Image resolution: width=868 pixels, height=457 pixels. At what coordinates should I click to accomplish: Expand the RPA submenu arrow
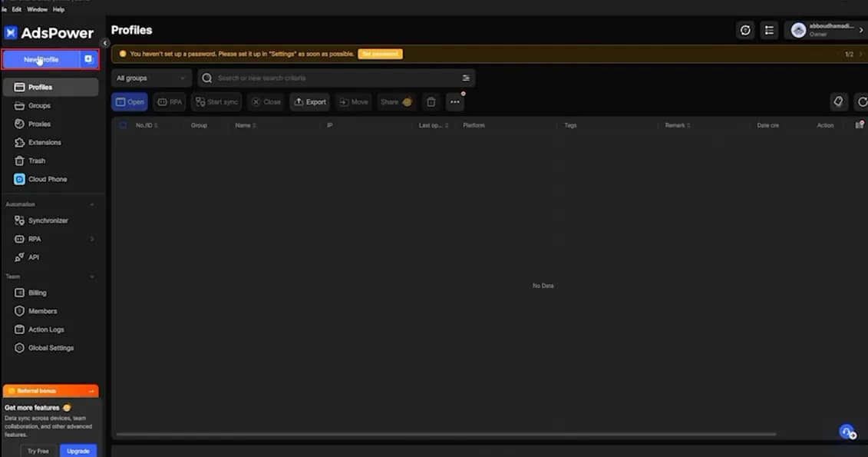(x=92, y=239)
